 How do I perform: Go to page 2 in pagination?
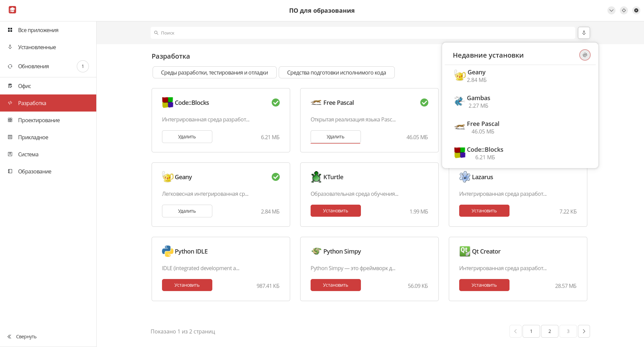(549, 331)
